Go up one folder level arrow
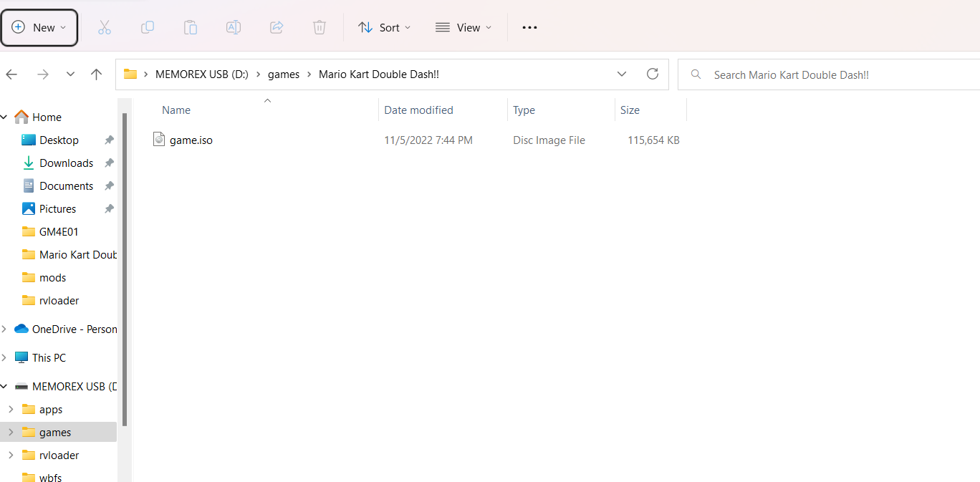980x482 pixels. pos(97,74)
